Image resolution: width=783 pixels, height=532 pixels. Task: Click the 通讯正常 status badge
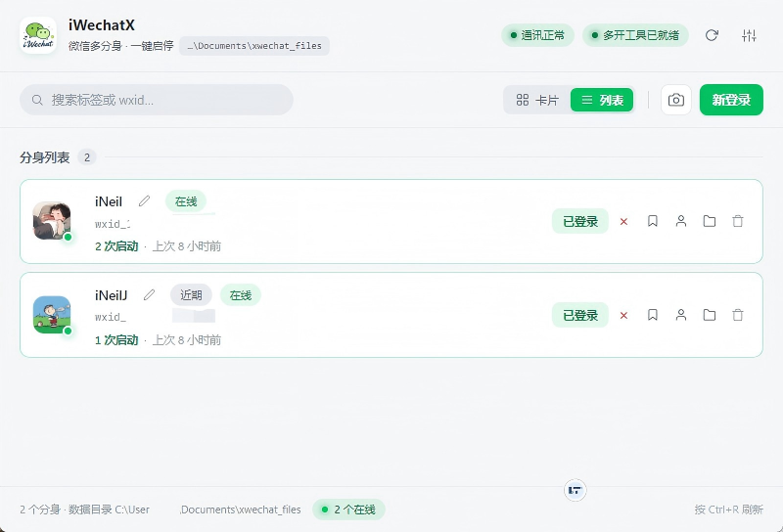pyautogui.click(x=537, y=35)
